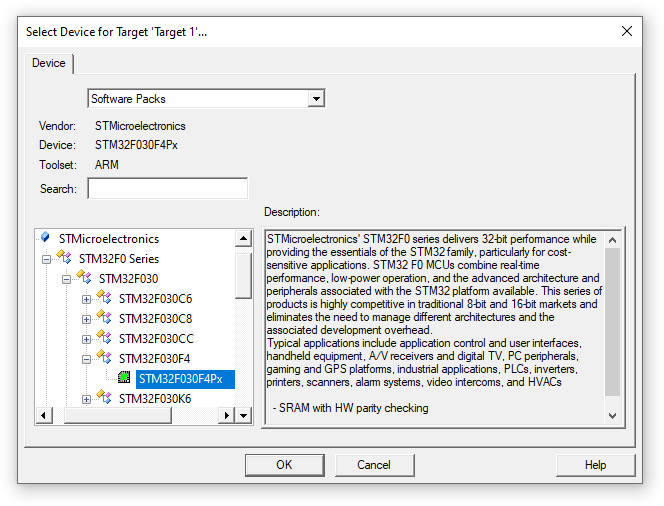Click the STM32F0 Series family icon
The image size is (664, 506).
(64, 257)
